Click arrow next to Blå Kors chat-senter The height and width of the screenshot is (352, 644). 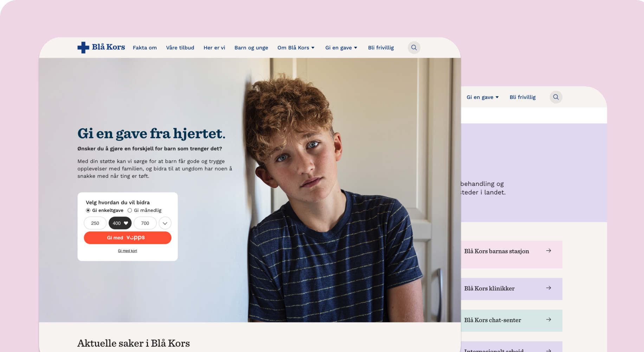pyautogui.click(x=548, y=320)
